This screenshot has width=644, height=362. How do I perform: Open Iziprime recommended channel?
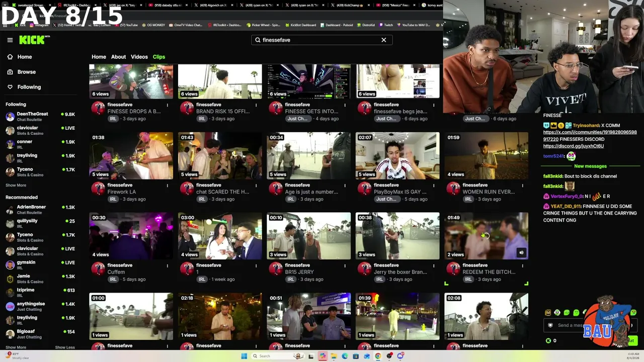click(x=40, y=293)
